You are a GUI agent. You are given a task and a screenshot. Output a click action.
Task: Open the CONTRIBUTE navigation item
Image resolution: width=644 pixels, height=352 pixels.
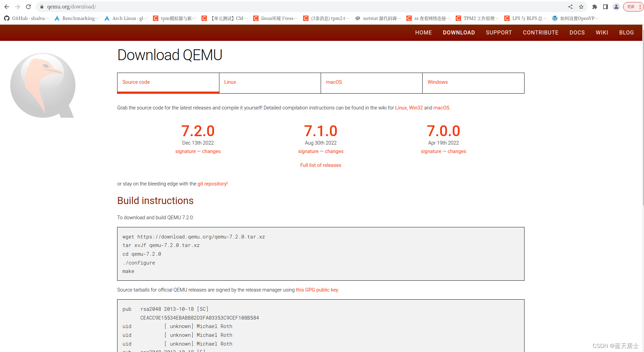pos(540,32)
